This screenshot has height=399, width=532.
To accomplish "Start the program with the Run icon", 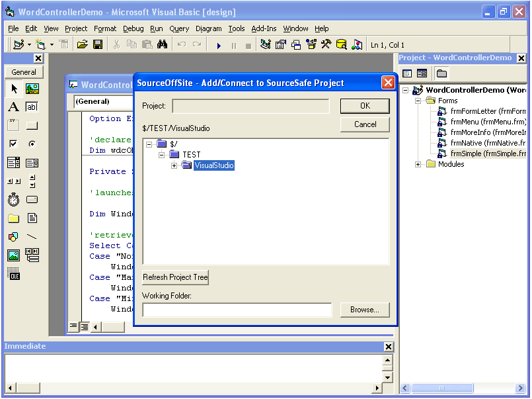I will tap(219, 45).
